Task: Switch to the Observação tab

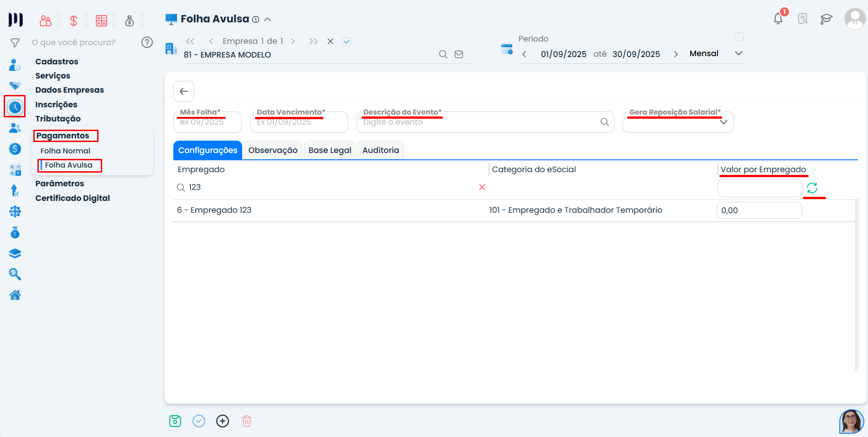Action: coord(273,150)
